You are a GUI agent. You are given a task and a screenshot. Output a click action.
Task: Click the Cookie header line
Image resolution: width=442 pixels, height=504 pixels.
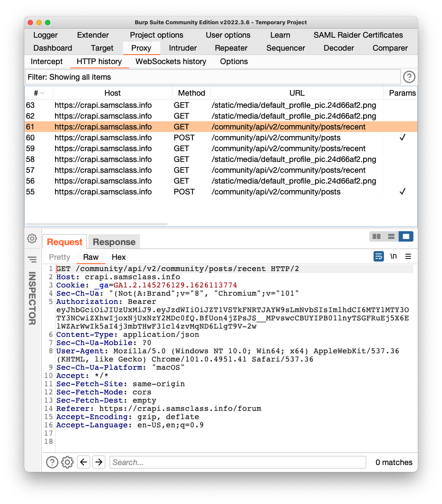coord(147,285)
